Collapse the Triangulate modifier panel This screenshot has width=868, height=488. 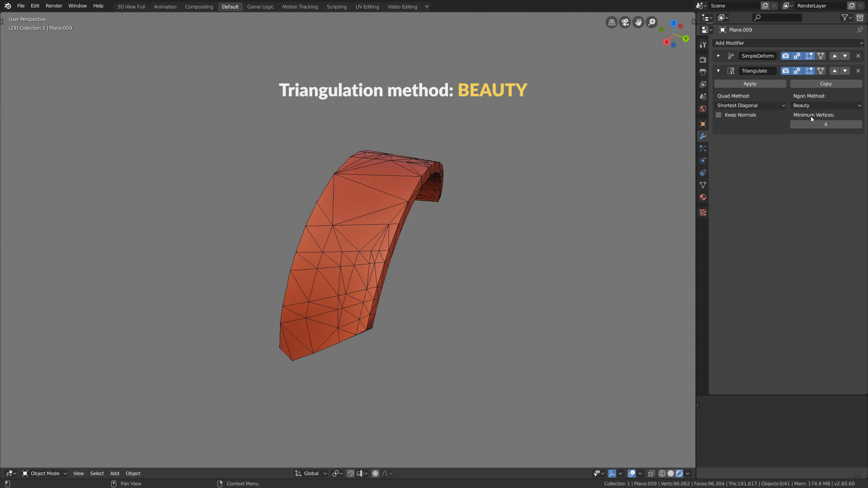click(x=718, y=71)
